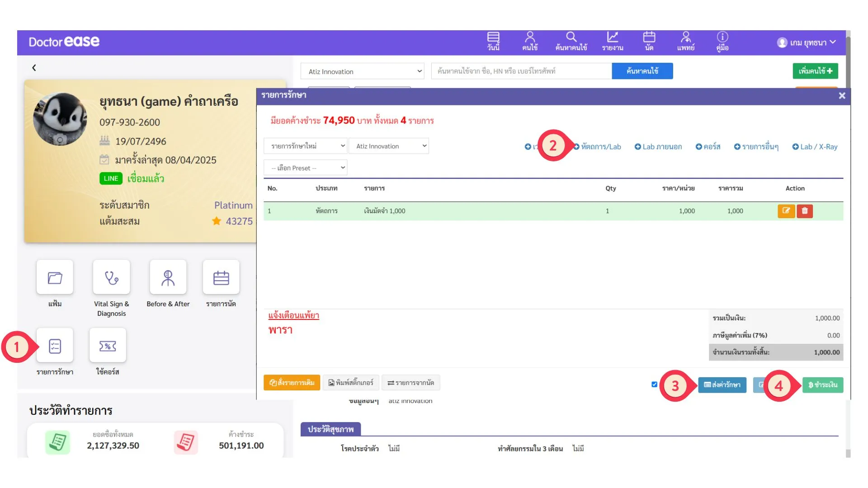Open รายการรักษา checklist icon

point(55,346)
